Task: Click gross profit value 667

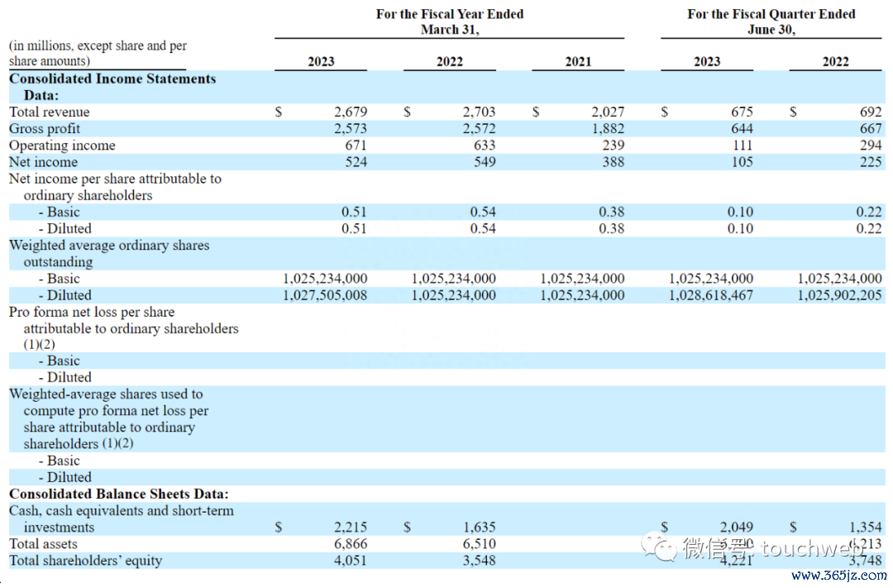Action: click(x=871, y=129)
